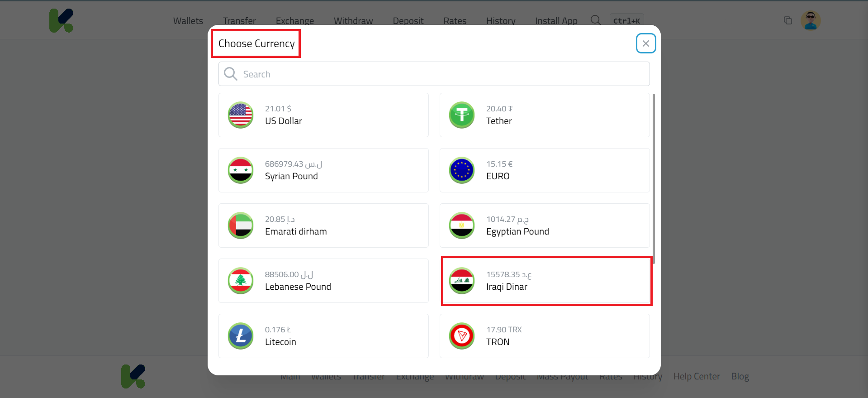
Task: Click the green K logo in header
Action: point(62,20)
